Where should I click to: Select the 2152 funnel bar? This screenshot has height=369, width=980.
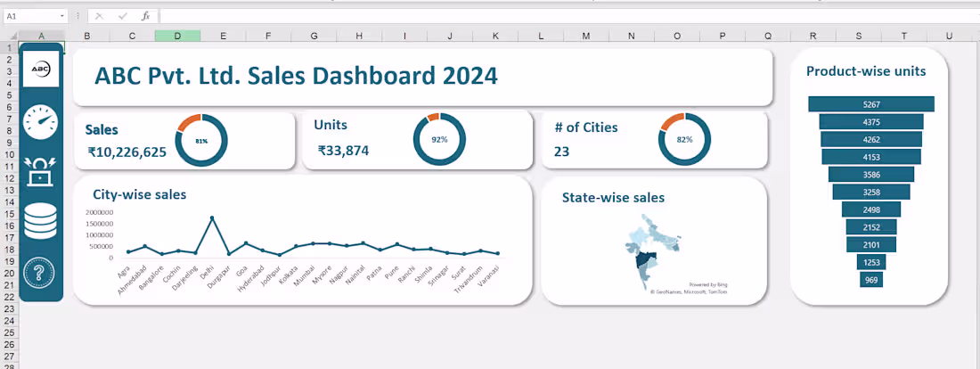click(x=870, y=226)
